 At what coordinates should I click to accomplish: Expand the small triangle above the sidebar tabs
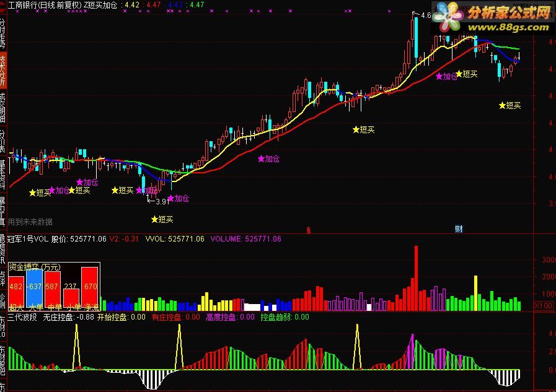[2, 11]
